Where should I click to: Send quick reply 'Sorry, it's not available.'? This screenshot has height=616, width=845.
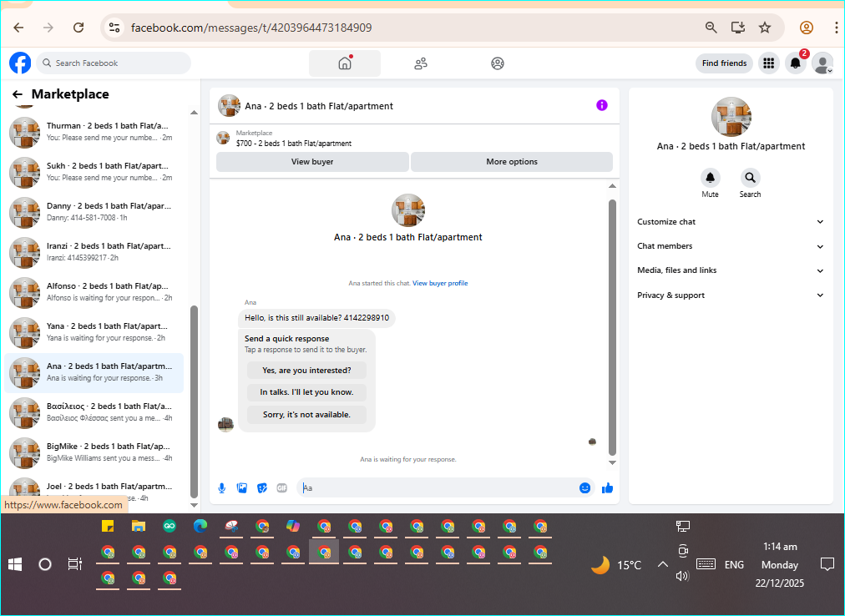(x=306, y=415)
